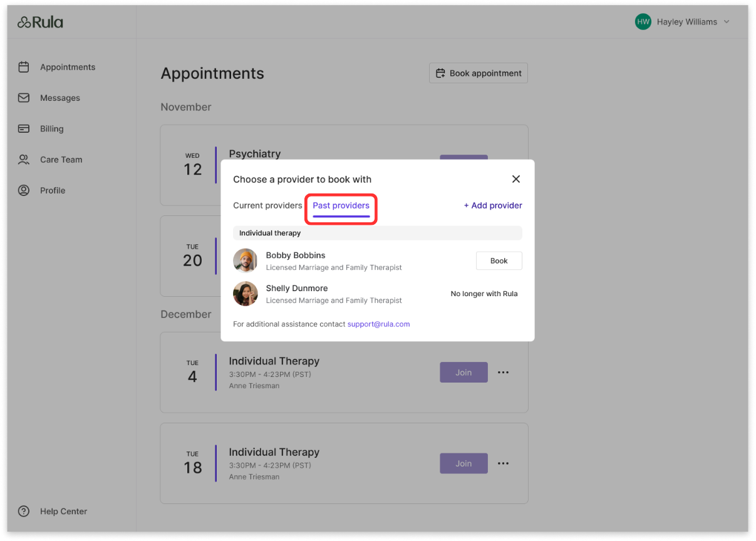Expand the Hayley Williams account dropdown
756x541 pixels.
point(727,22)
